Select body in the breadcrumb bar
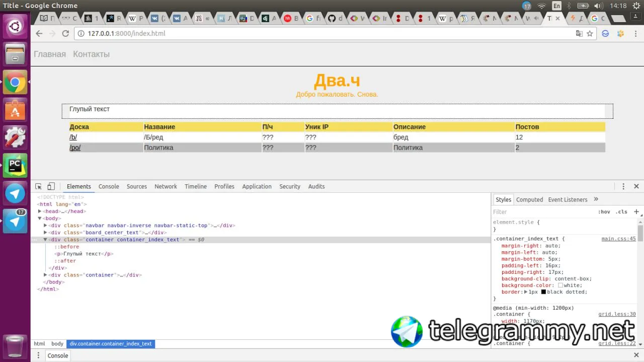Screen dimensions: 644x362 57,344
